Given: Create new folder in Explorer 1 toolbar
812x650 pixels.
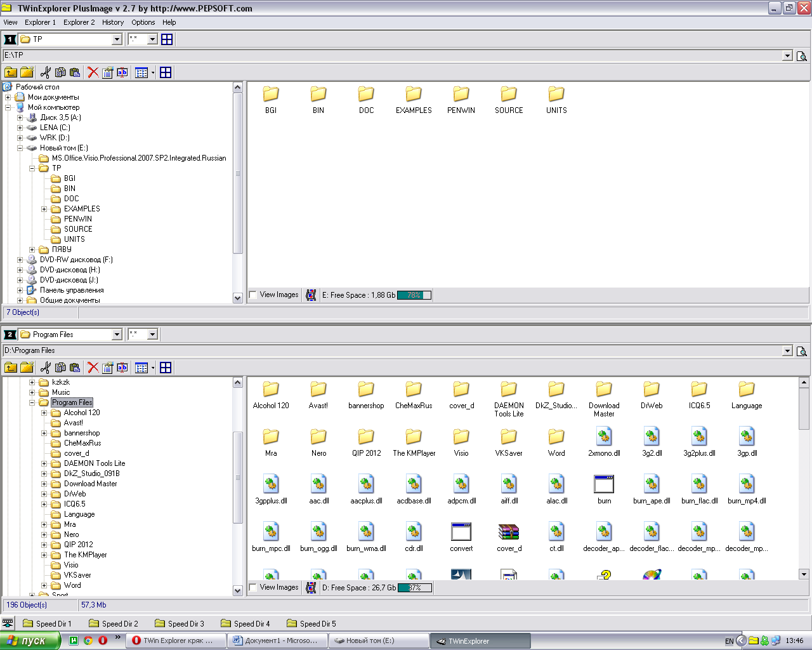Looking at the screenshot, I should (x=27, y=72).
